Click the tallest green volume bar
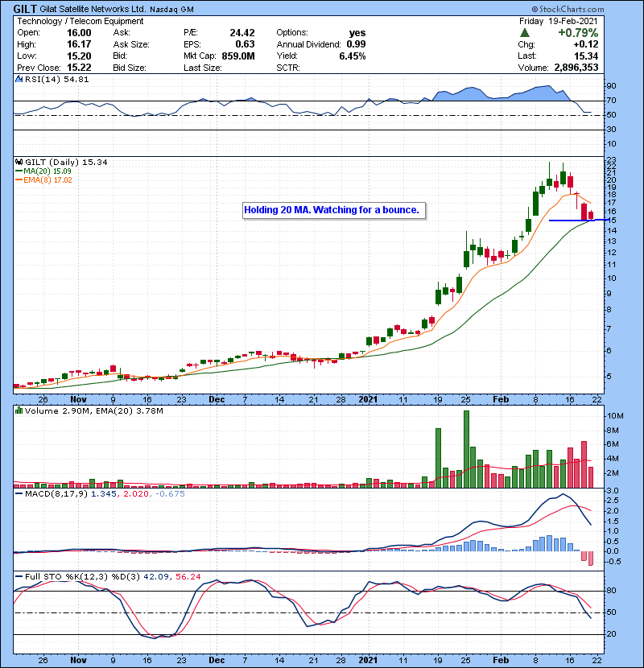 click(466, 449)
